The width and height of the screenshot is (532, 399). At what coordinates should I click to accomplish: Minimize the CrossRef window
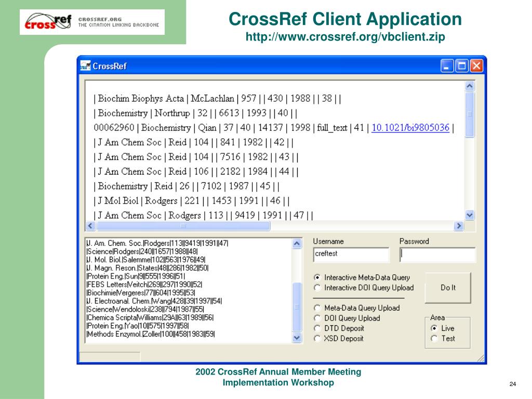tap(447, 65)
